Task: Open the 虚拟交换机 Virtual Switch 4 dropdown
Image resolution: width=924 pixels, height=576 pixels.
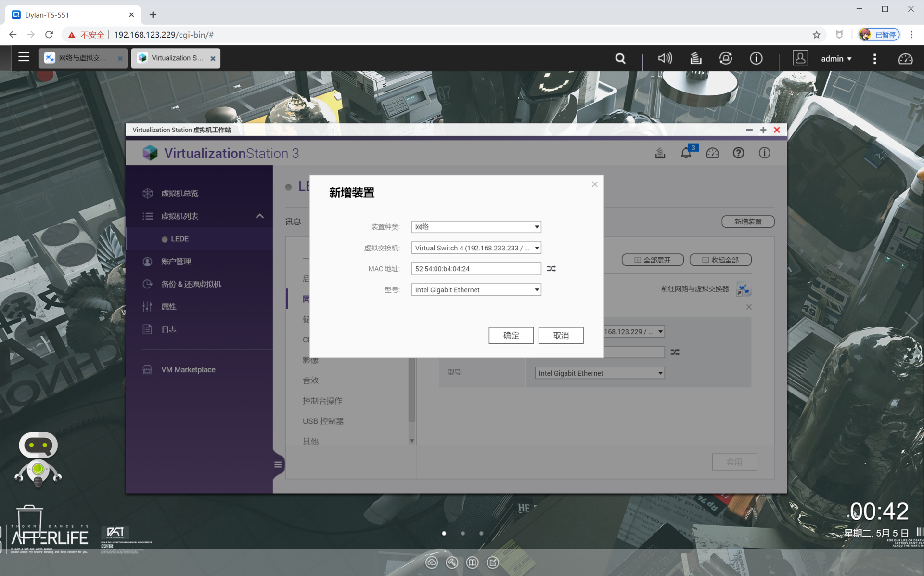Action: coord(476,248)
